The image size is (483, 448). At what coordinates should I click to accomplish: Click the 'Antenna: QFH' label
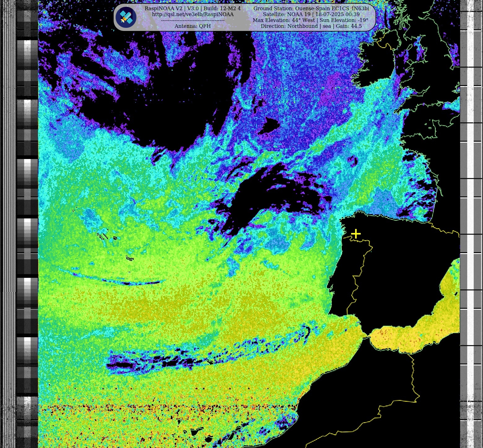point(193,26)
